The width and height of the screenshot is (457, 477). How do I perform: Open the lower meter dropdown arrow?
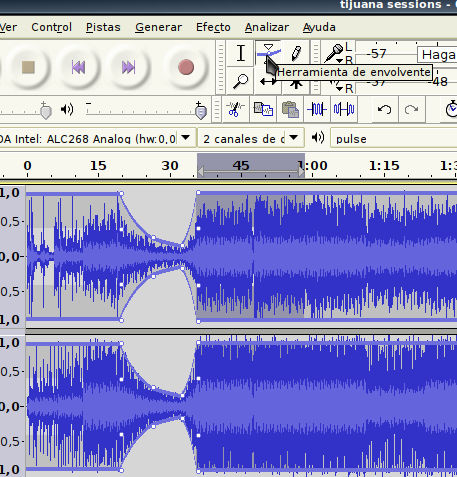[339, 89]
